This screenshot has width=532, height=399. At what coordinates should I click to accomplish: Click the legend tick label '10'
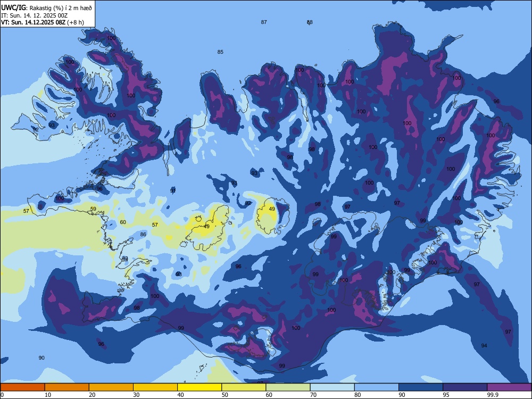[48, 395]
